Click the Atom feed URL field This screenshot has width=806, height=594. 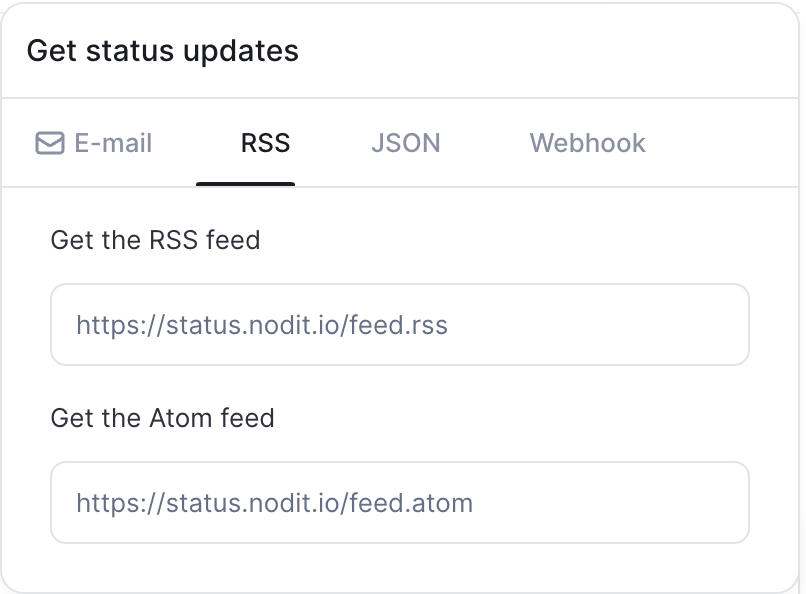point(400,503)
